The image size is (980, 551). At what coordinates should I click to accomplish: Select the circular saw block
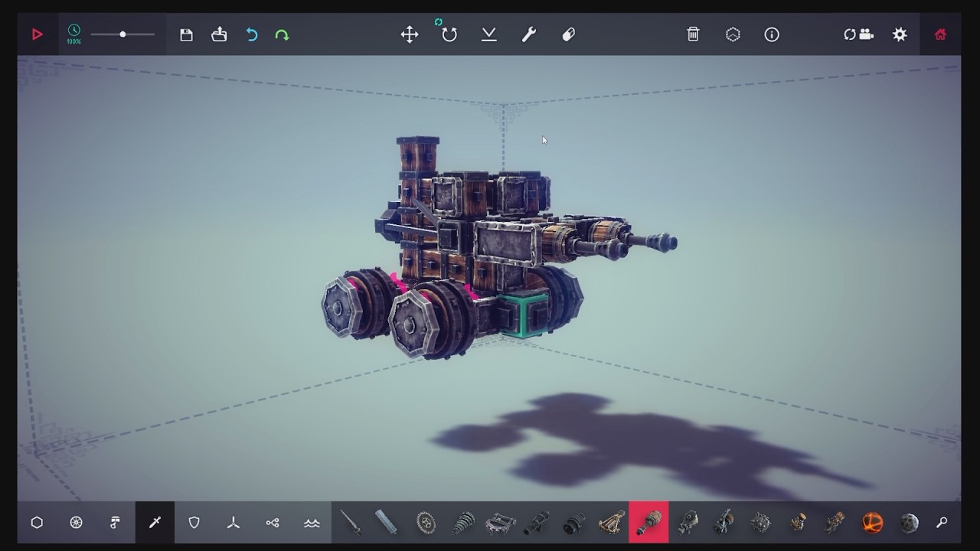coord(426,523)
